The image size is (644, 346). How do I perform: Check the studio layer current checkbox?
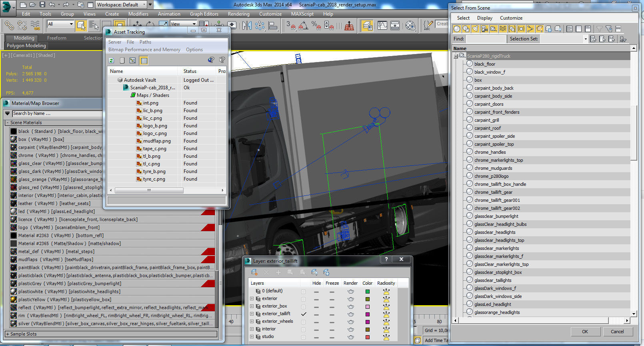(x=304, y=337)
